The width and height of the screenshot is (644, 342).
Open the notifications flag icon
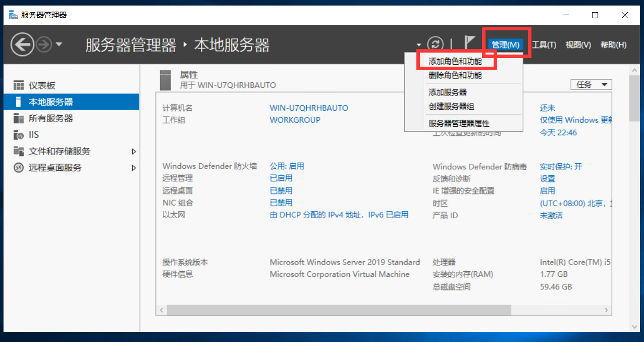point(470,43)
